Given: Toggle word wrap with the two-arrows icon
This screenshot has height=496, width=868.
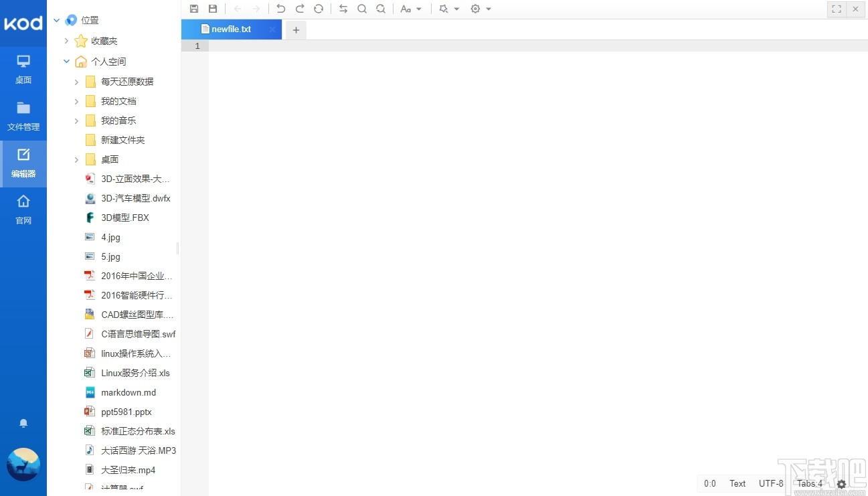Looking at the screenshot, I should tap(343, 9).
